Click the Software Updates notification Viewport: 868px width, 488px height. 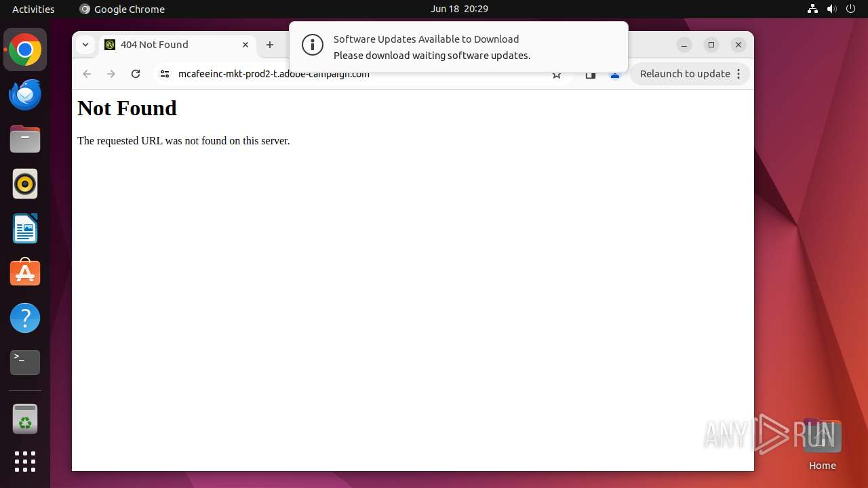click(x=458, y=47)
